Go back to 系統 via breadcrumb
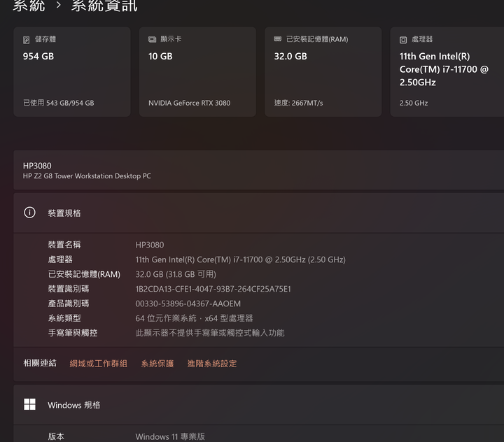Screen dimensions: 504x442 pos(29,6)
